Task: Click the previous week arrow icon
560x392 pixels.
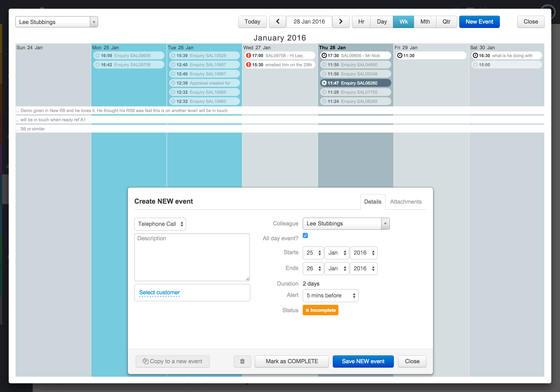Action: click(278, 22)
